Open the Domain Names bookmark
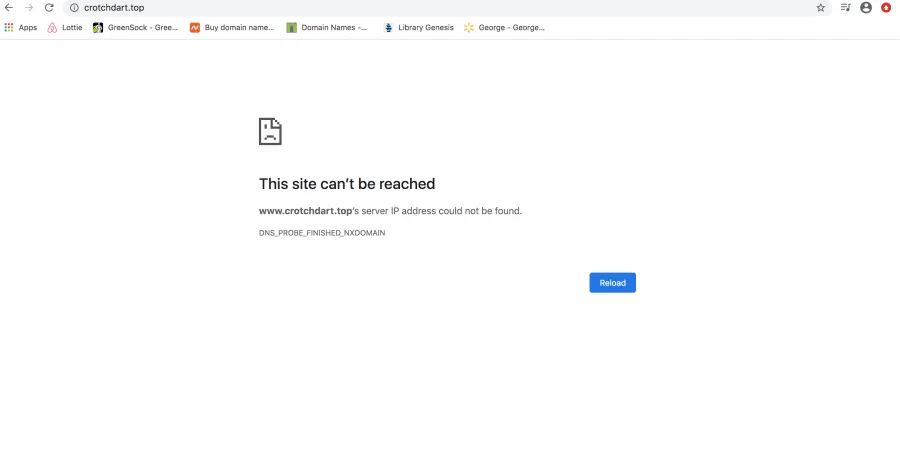The height and width of the screenshot is (451, 900). [x=327, y=28]
